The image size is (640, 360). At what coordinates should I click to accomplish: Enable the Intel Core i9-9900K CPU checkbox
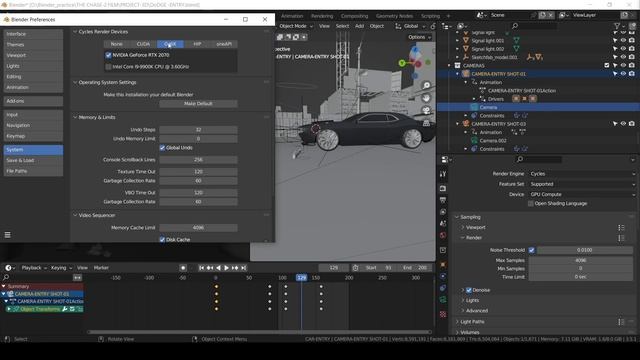click(x=108, y=67)
